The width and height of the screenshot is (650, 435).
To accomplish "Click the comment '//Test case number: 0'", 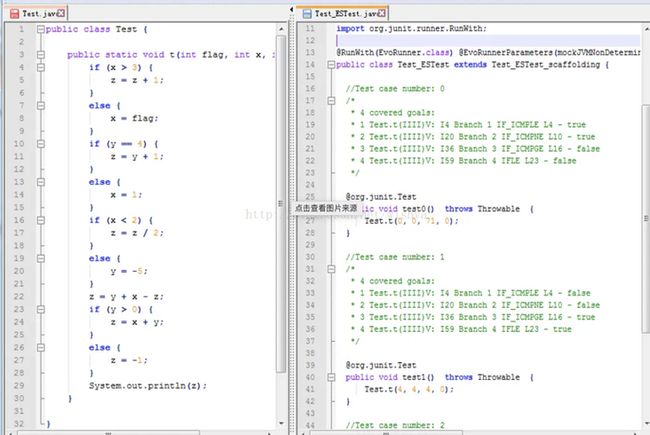I will click(x=395, y=89).
